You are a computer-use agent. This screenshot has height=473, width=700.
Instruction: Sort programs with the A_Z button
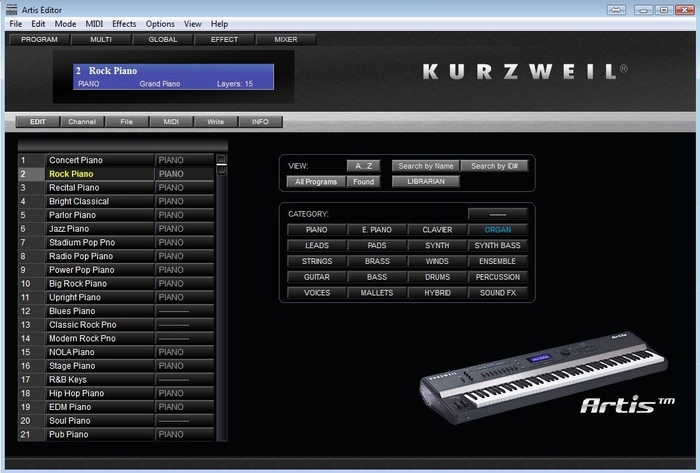point(363,166)
